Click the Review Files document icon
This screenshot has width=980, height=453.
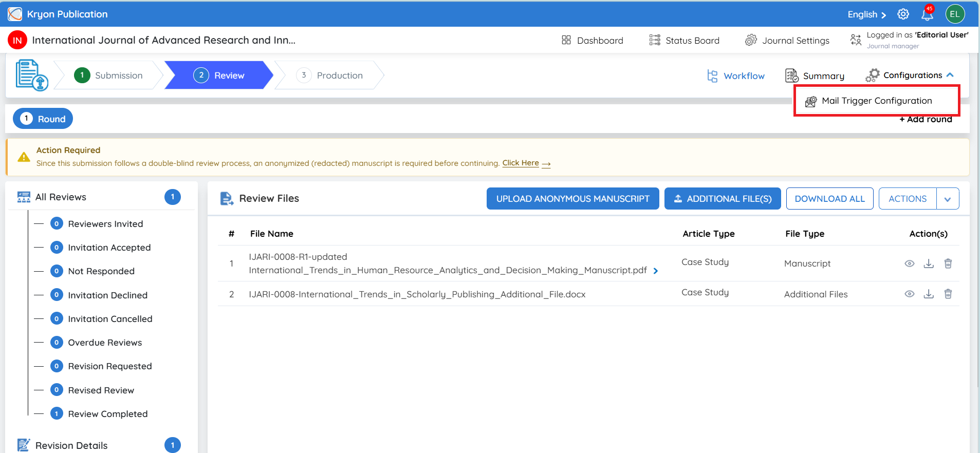coord(227,198)
